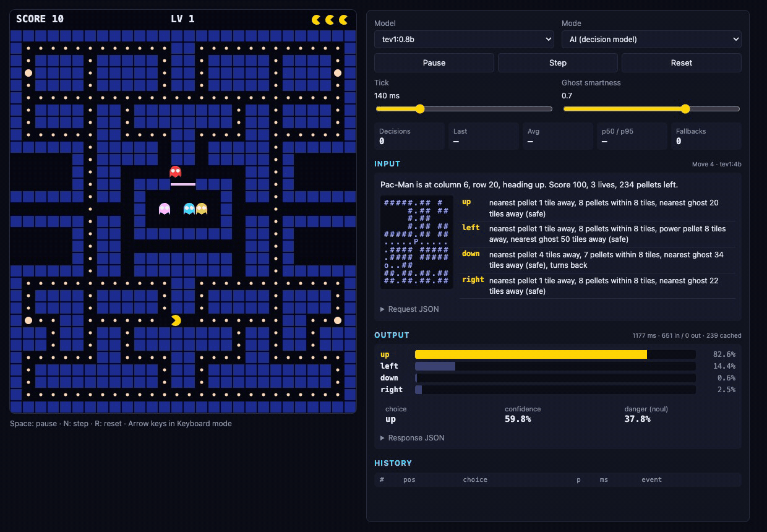
Task: Click the last Pac-Man life icon
Action: coord(343,20)
